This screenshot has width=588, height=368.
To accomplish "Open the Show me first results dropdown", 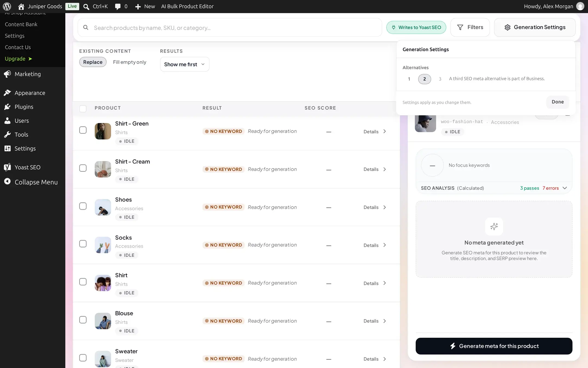I will click(185, 64).
